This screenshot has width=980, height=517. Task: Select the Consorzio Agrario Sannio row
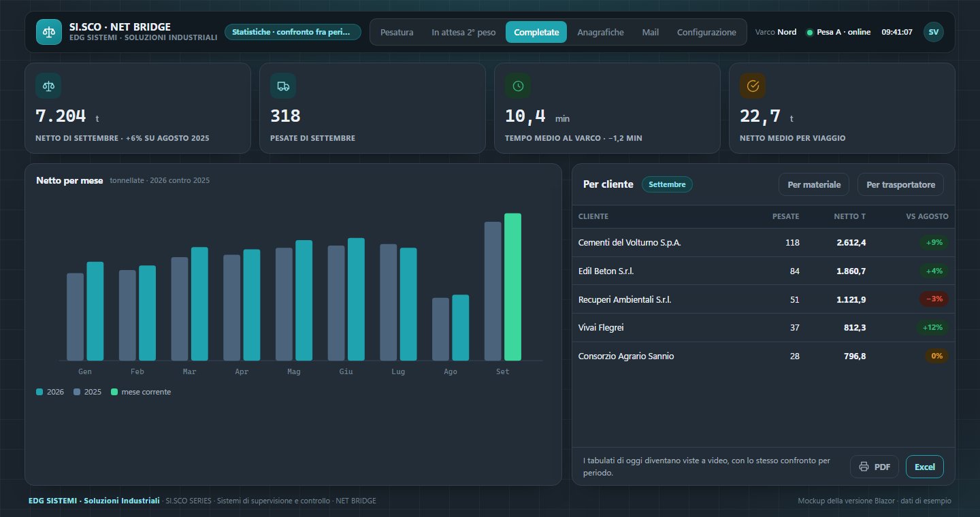click(x=763, y=356)
